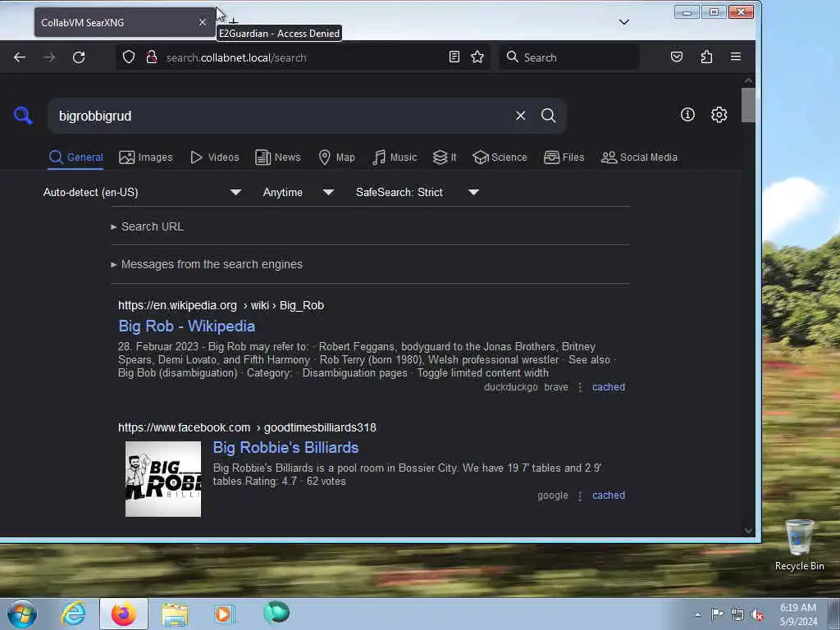
Task: Open Windows Explorer from the taskbar
Action: tap(175, 614)
